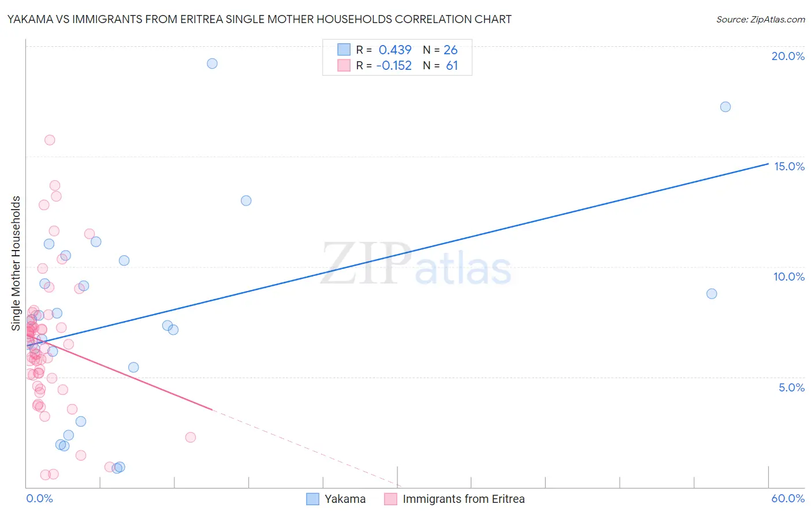This screenshot has width=812, height=515.
Task: Click the ZIPatlas watermark in chart center
Action: click(x=416, y=264)
